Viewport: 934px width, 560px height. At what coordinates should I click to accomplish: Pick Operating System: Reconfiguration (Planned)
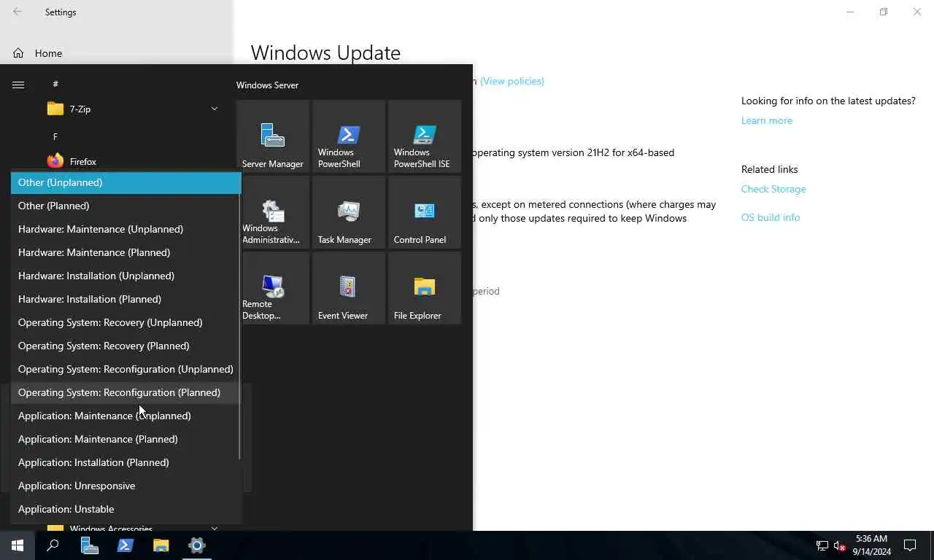point(126,392)
